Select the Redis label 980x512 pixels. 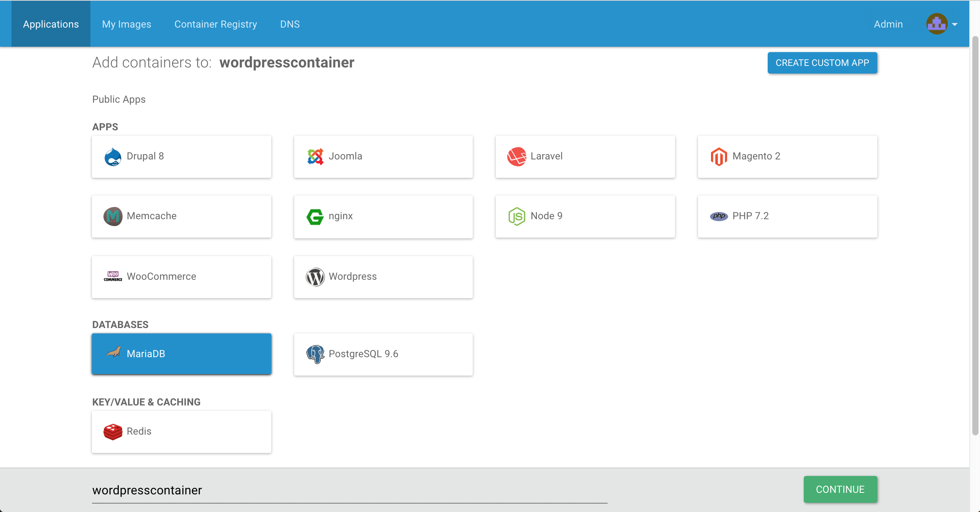139,431
